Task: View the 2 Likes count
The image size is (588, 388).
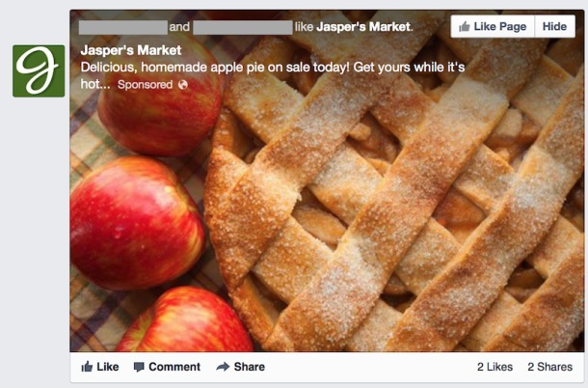Action: [494, 367]
